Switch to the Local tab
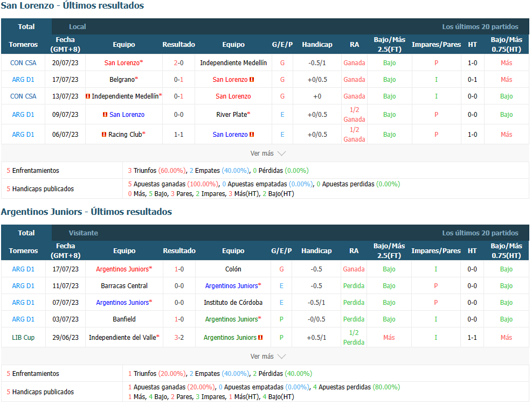Viewport: 532px width, 405px height. pyautogui.click(x=78, y=26)
